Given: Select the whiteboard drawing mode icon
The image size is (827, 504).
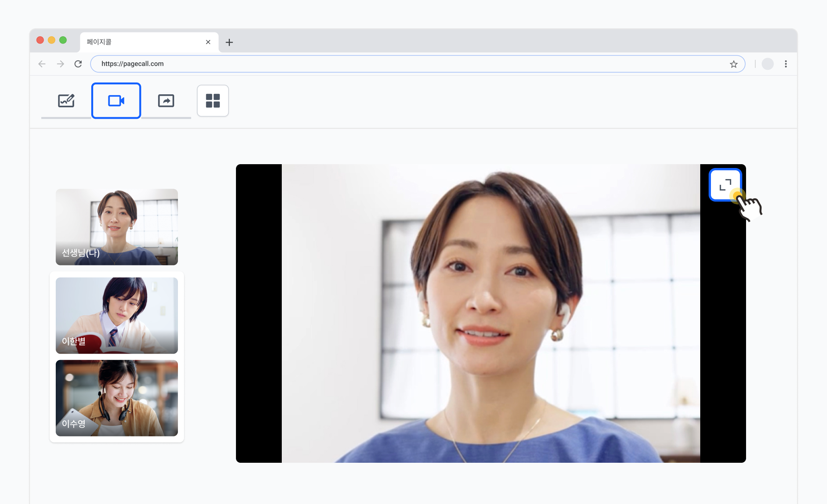Looking at the screenshot, I should pyautogui.click(x=66, y=101).
